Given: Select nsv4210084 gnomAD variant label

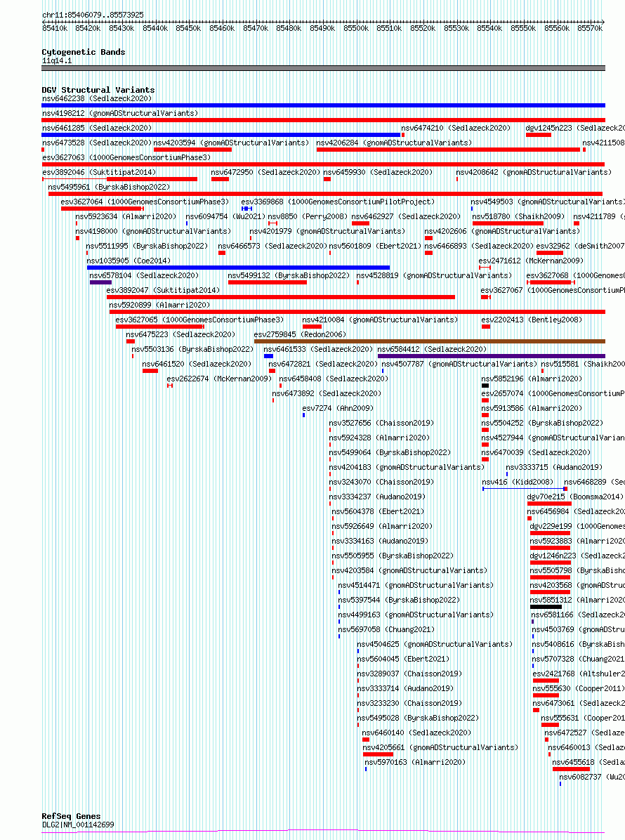Looking at the screenshot, I should [380, 320].
